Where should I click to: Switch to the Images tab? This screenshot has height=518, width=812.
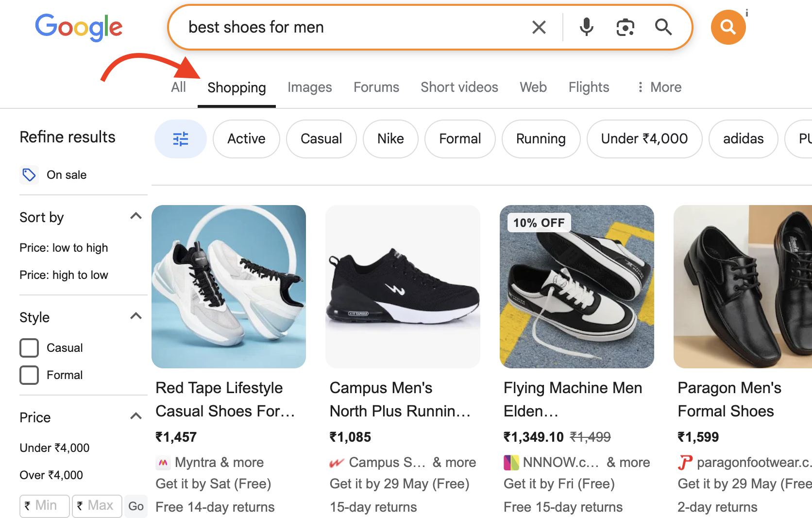point(310,87)
